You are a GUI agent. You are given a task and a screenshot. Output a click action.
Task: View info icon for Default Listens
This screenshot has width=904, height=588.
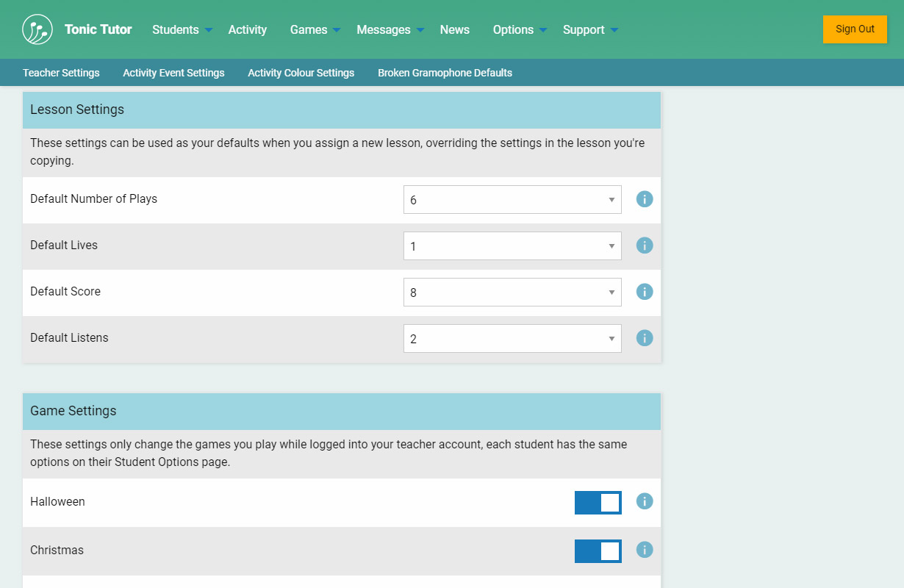[645, 338]
